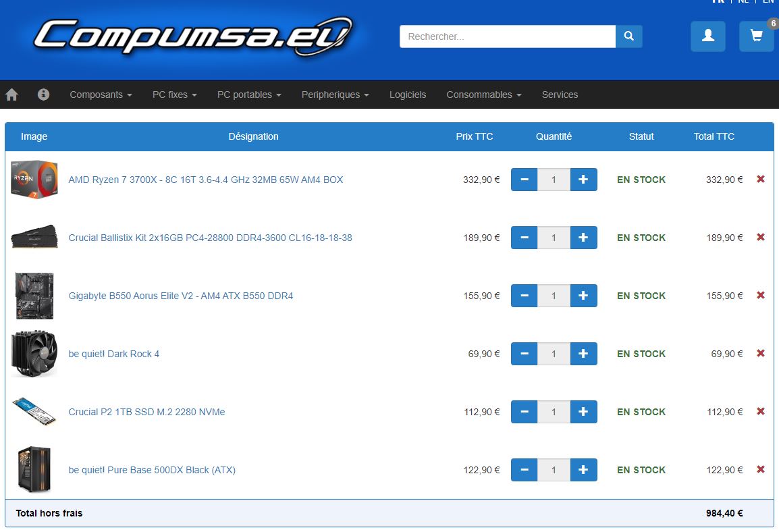The width and height of the screenshot is (779, 532).
Task: Click quantity field for Pure Base 500DX
Action: point(554,471)
